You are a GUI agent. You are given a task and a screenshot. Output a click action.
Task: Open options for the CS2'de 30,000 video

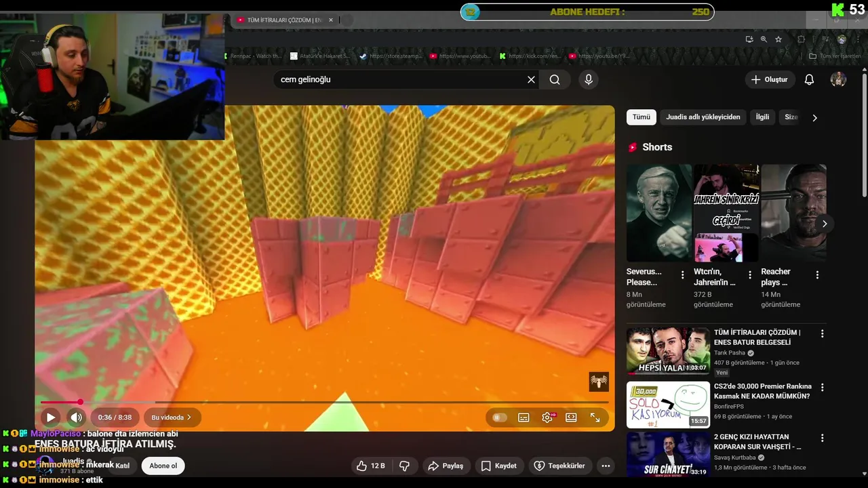pyautogui.click(x=822, y=388)
